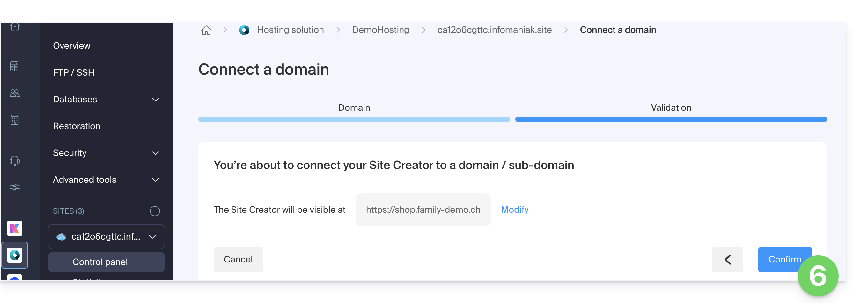
Task: Open the support headset icon
Action: tap(14, 160)
